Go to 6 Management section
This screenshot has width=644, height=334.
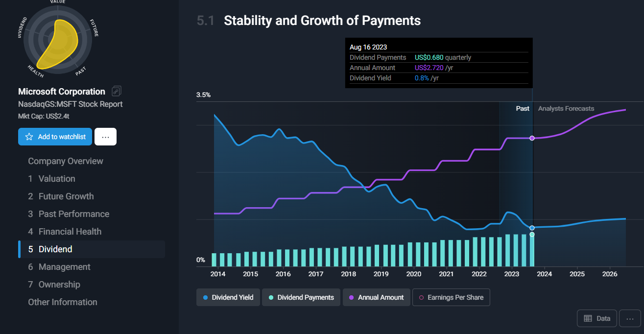59,267
